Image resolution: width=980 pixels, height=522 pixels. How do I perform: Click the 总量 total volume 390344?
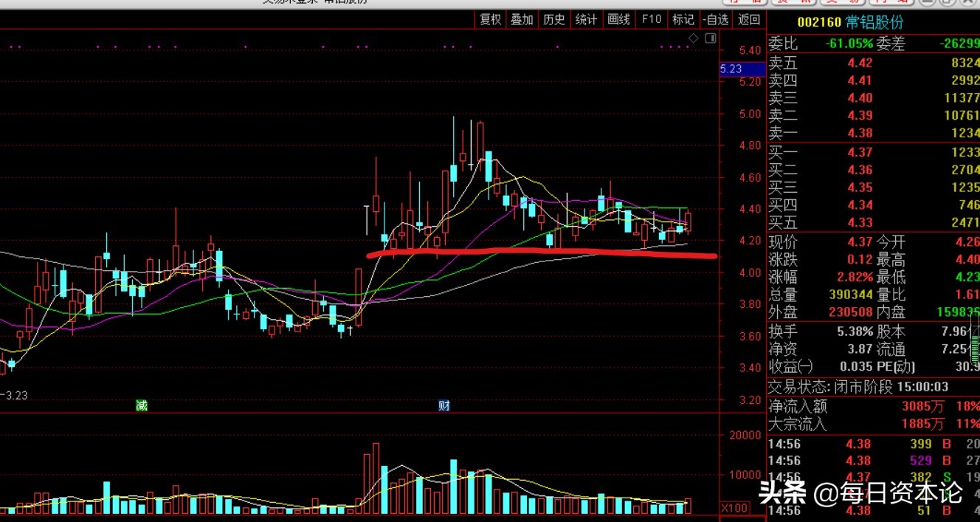pyautogui.click(x=850, y=295)
